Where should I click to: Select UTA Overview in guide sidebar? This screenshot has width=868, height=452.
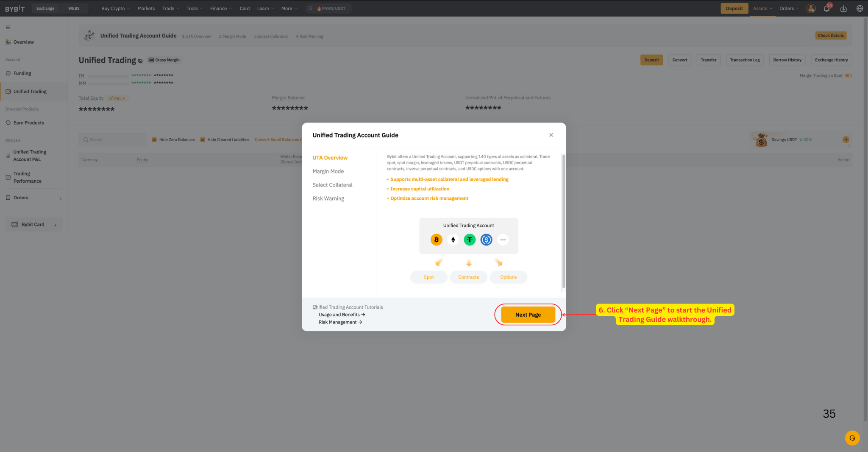(x=330, y=158)
